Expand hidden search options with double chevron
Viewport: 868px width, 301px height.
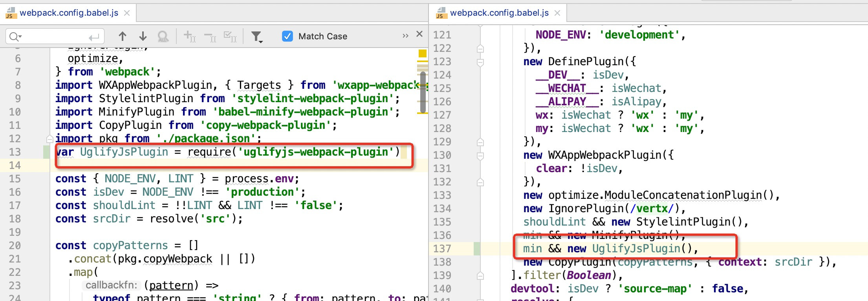tap(405, 36)
